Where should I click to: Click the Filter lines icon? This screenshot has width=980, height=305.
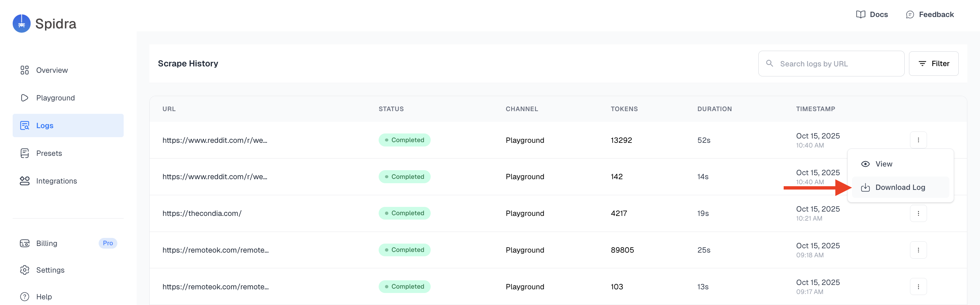[x=922, y=64]
